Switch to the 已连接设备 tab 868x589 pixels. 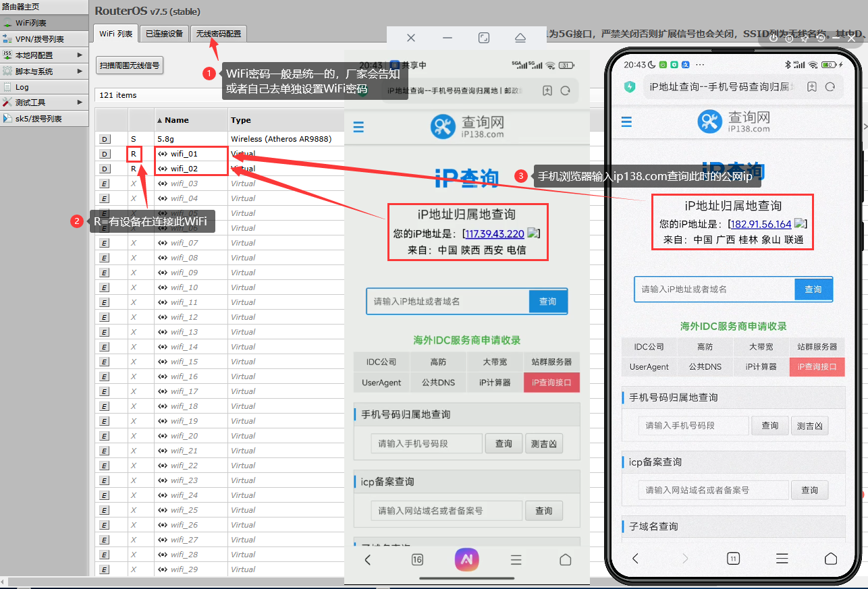coord(164,33)
